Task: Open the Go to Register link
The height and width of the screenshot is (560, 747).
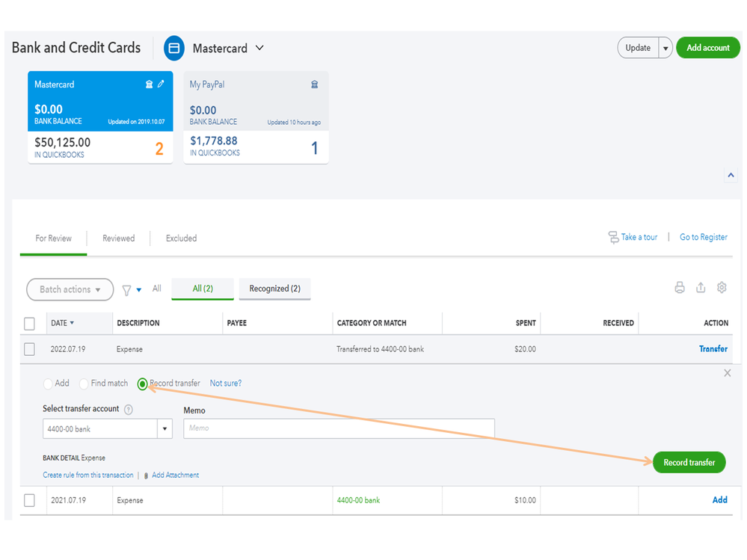Action: pyautogui.click(x=703, y=237)
